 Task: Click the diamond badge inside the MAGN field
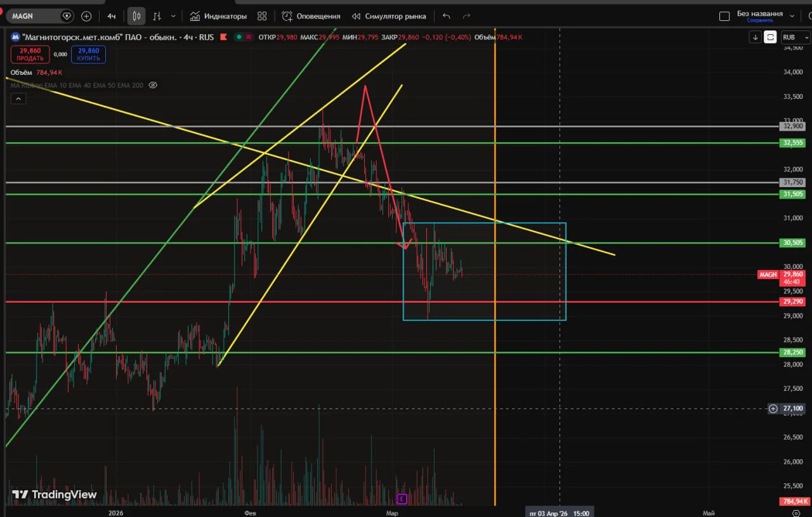(x=67, y=16)
